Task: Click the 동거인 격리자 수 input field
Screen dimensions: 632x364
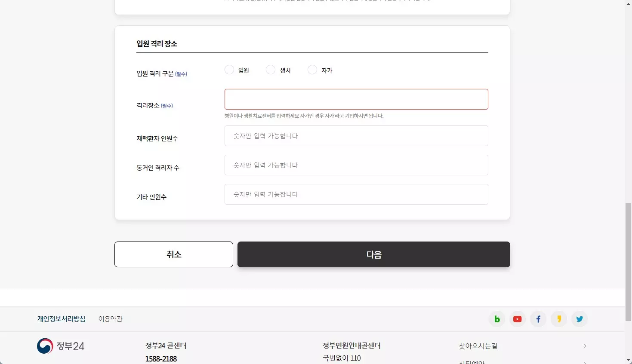Action: click(x=356, y=165)
